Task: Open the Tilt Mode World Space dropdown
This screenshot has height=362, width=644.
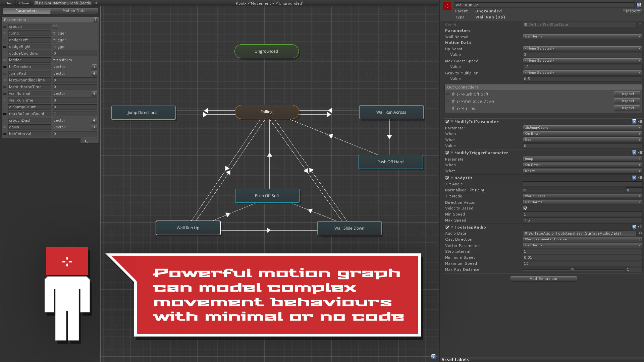Action: pyautogui.click(x=582, y=196)
